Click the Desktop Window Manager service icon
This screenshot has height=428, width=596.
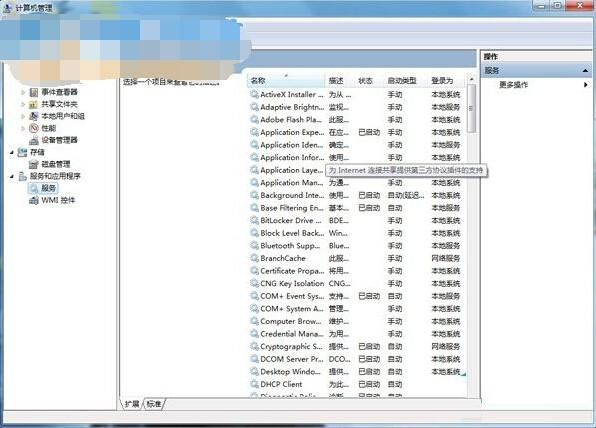[x=254, y=371]
